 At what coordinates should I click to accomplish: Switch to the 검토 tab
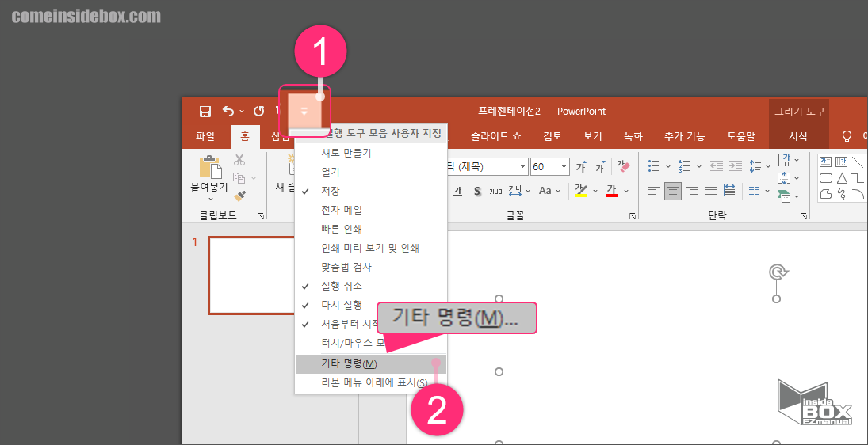tap(553, 136)
